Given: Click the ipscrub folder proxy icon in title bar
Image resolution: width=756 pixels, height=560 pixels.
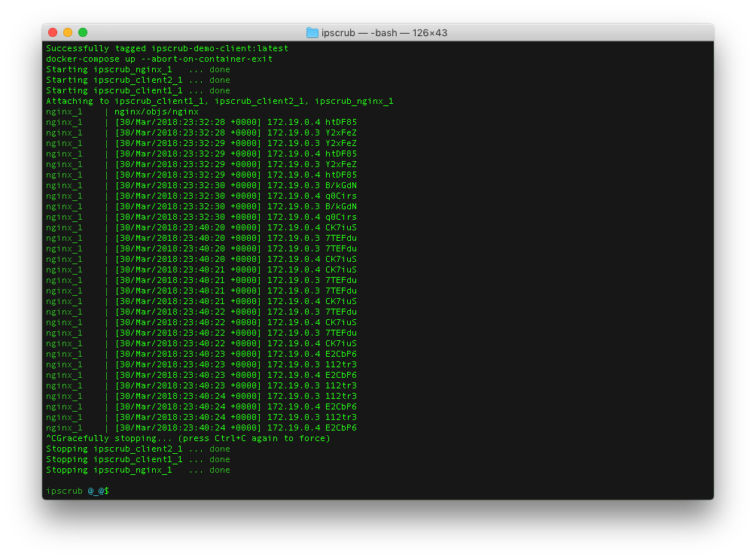Looking at the screenshot, I should (311, 32).
